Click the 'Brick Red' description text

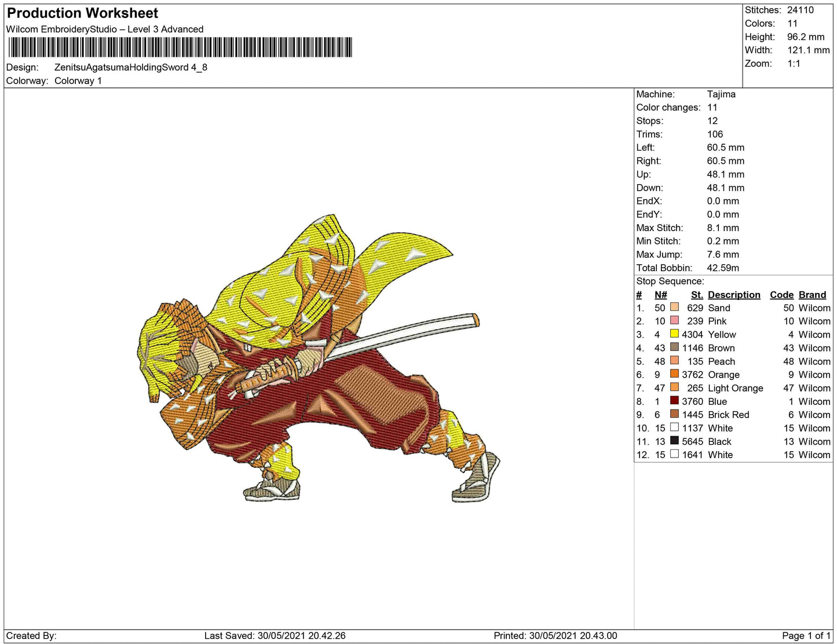(x=729, y=415)
